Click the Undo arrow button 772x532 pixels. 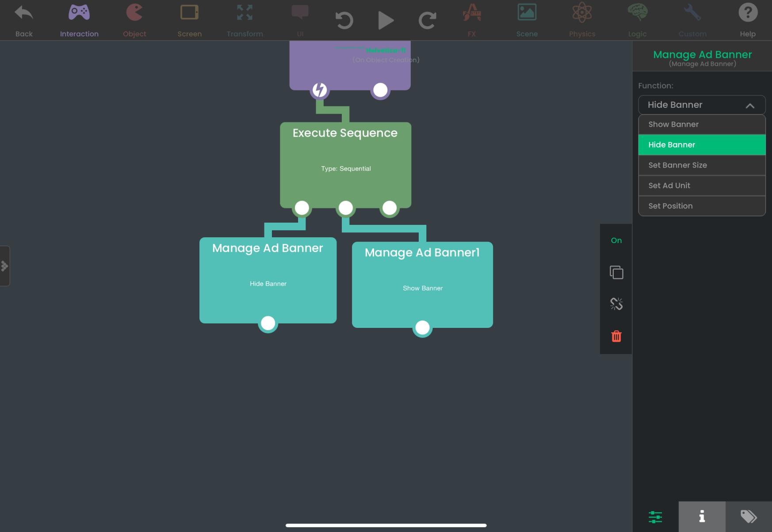tap(344, 20)
